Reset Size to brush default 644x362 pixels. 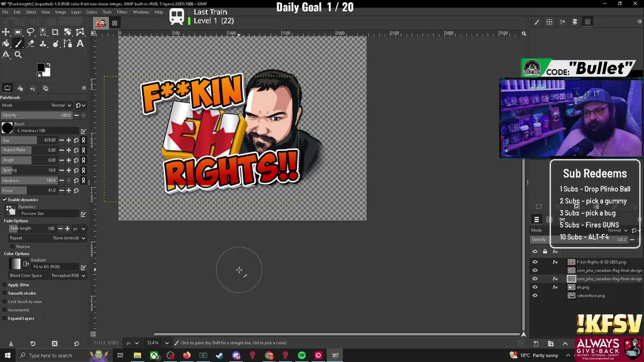pyautogui.click(x=76, y=140)
